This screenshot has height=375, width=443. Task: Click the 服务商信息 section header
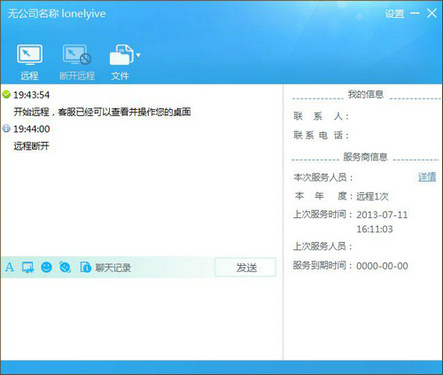(x=365, y=157)
